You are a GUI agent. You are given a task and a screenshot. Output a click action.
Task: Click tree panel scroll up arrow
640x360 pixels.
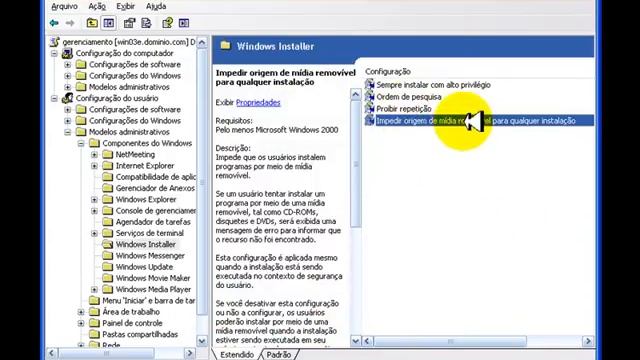click(202, 42)
